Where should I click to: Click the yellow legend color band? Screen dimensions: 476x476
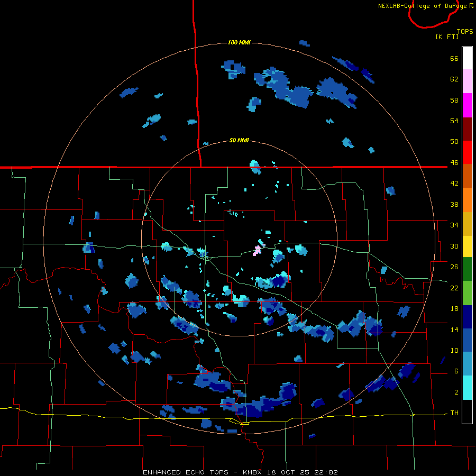click(x=467, y=246)
